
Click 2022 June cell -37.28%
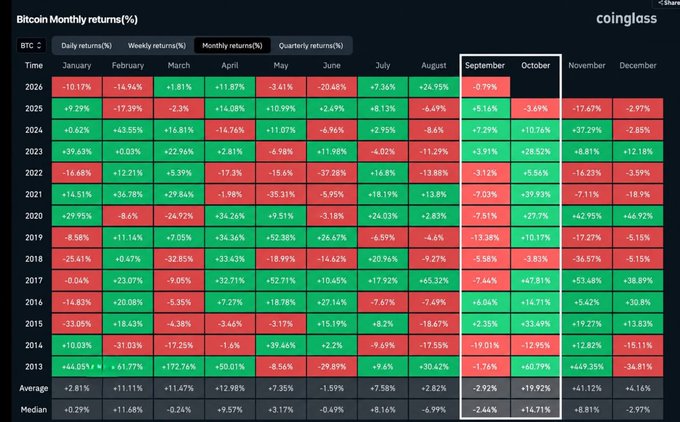click(x=332, y=173)
